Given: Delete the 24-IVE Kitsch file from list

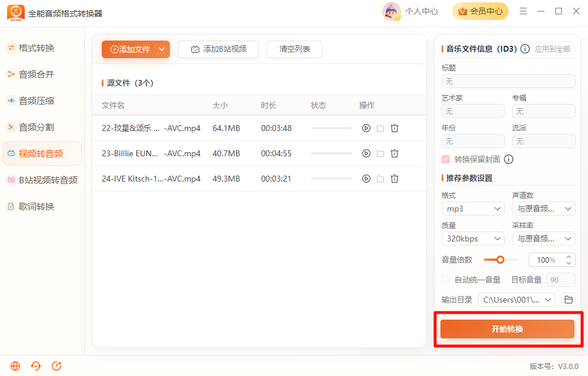Looking at the screenshot, I should coord(395,179).
